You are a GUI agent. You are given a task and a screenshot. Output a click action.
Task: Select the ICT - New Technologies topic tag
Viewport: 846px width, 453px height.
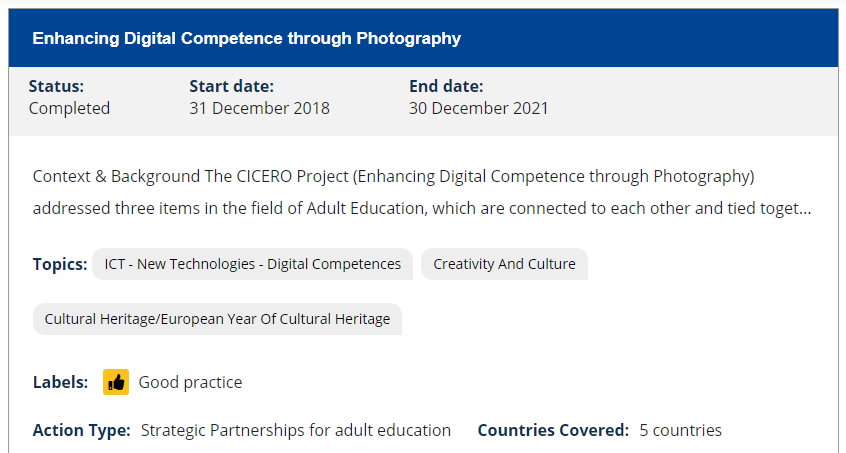click(252, 264)
